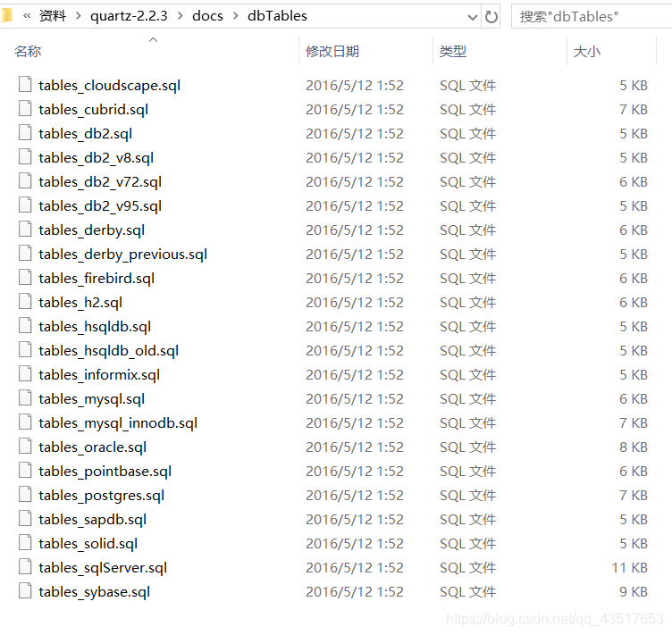Open the address bar history dropdown
Viewport: 672px width, 635px height.
point(473,17)
